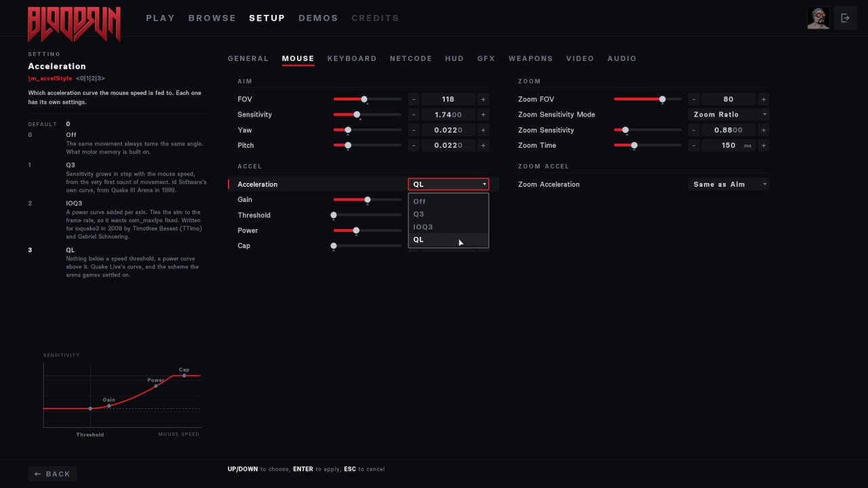Go to the PLAY menu
868x488 pixels.
point(161,18)
